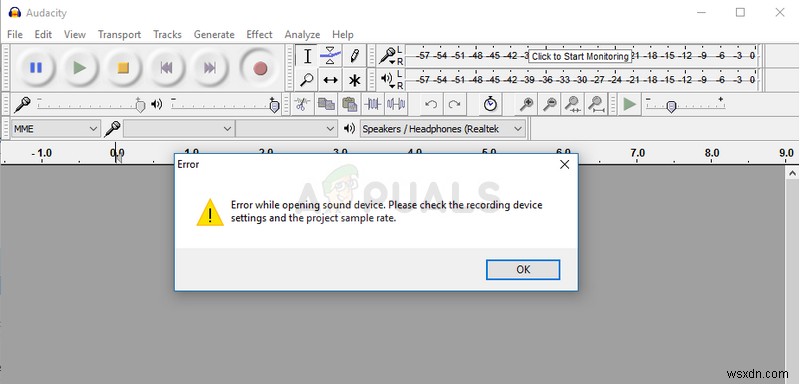Open the recording channels dropdown
This screenshot has height=384, width=800.
click(286, 129)
